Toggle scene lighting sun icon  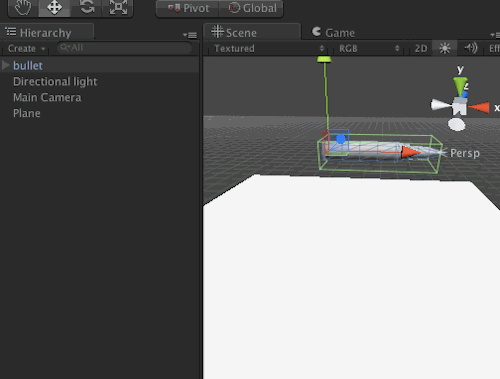click(x=445, y=48)
